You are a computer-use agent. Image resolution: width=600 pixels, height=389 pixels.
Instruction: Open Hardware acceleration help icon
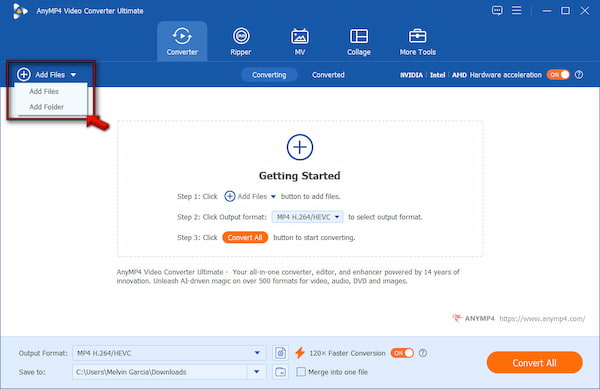(579, 75)
